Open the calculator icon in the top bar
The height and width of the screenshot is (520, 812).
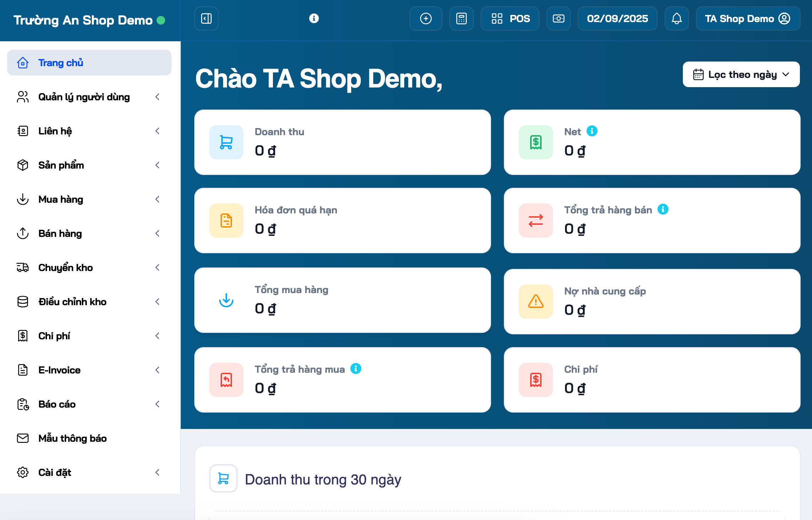click(461, 18)
